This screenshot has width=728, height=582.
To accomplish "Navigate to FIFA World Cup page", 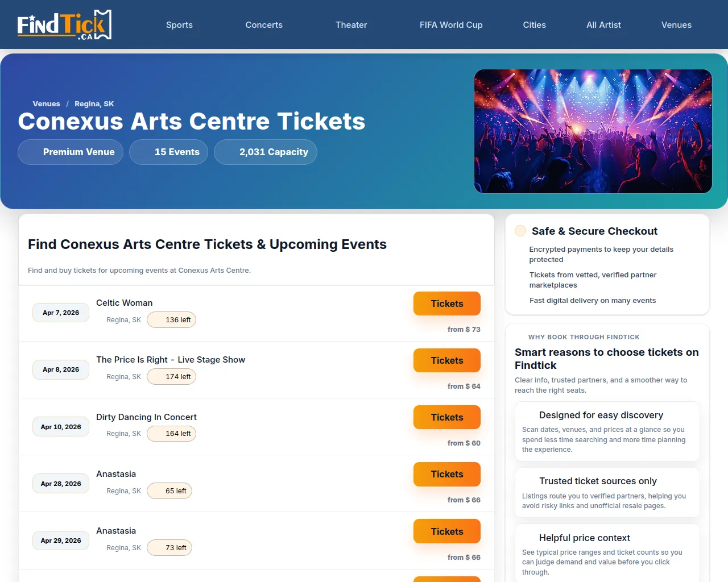I will pos(451,25).
